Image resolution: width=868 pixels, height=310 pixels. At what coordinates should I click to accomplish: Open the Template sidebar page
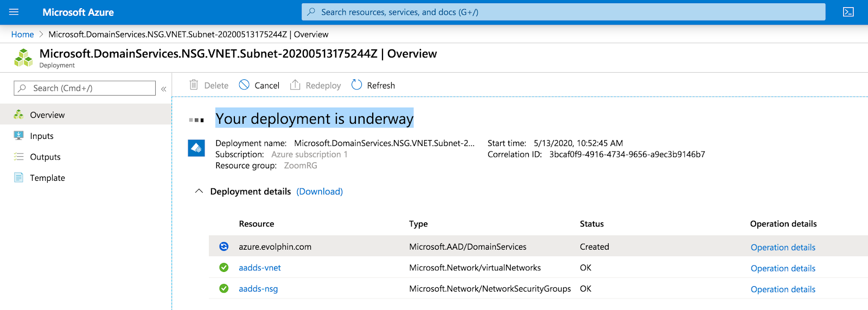(x=47, y=178)
